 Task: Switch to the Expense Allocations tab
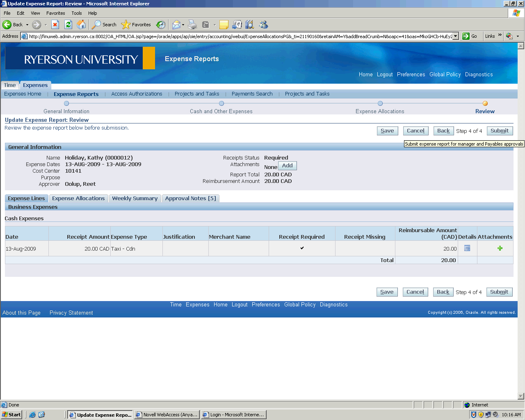pos(78,199)
